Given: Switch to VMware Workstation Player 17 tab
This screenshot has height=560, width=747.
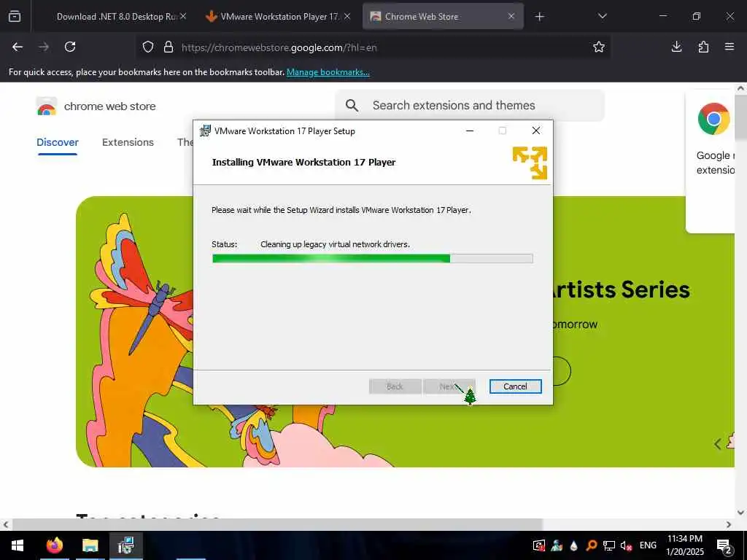Looking at the screenshot, I should [279, 16].
